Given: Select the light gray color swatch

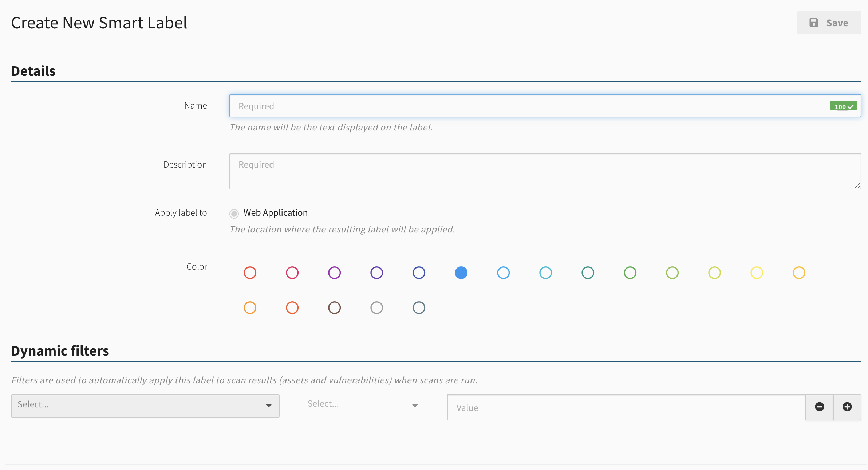Looking at the screenshot, I should [377, 308].
